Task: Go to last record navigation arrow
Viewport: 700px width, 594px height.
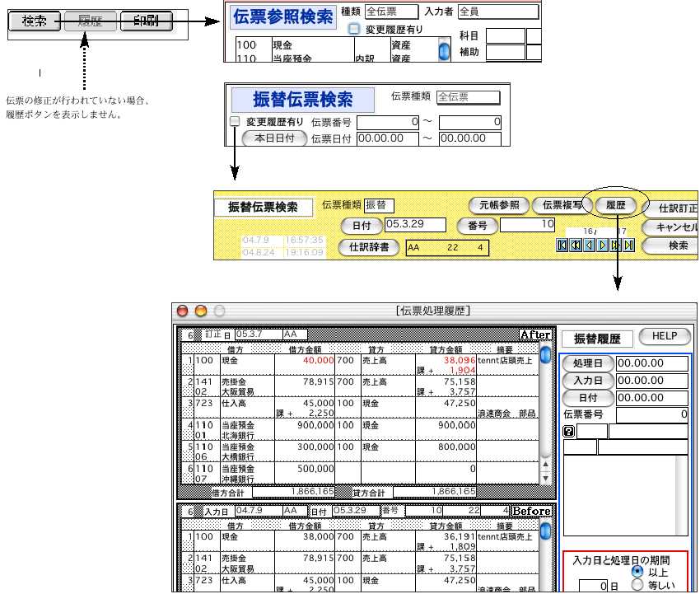Action: point(629,245)
